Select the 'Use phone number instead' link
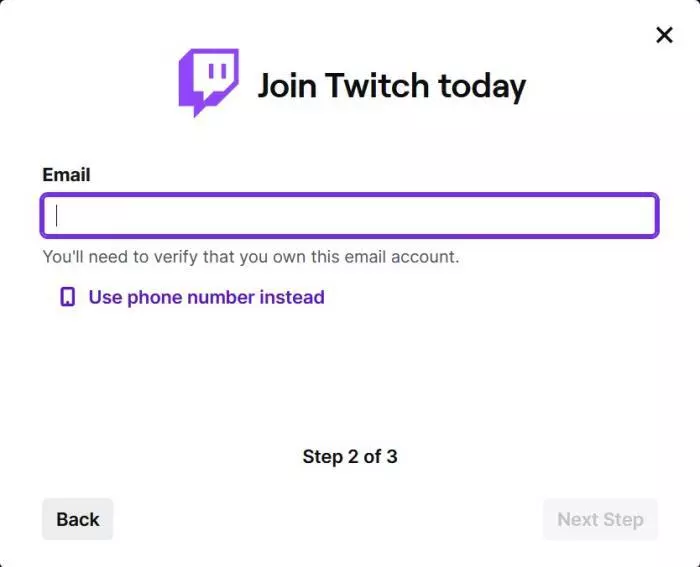 click(x=206, y=297)
